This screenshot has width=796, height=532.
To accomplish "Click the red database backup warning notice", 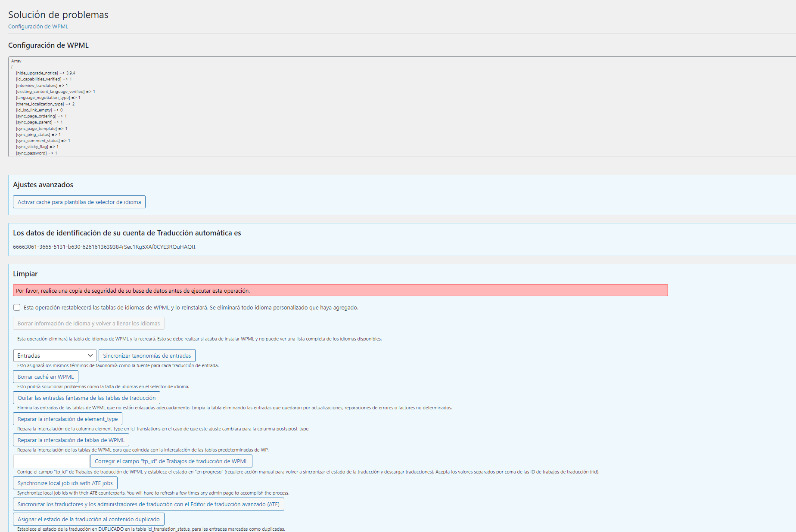I will [x=340, y=291].
